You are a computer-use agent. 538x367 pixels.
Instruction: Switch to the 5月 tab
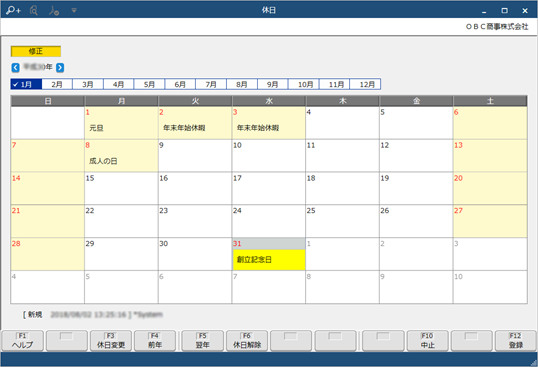pyautogui.click(x=149, y=84)
